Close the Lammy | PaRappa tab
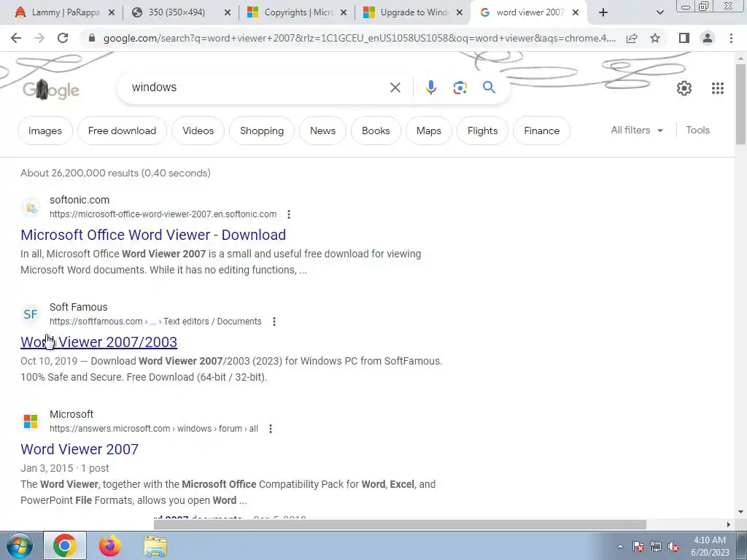 click(112, 12)
